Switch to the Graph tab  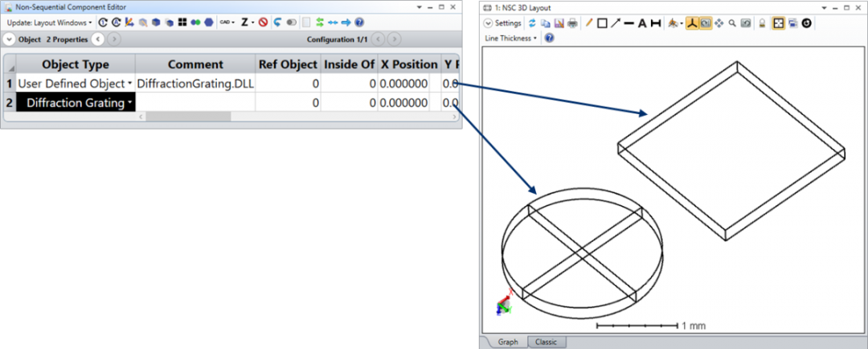click(x=507, y=342)
